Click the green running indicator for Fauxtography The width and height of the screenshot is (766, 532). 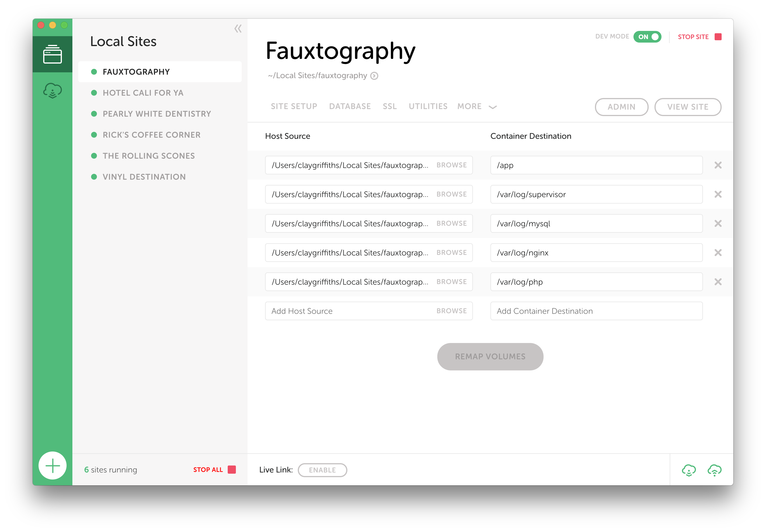[93, 71]
